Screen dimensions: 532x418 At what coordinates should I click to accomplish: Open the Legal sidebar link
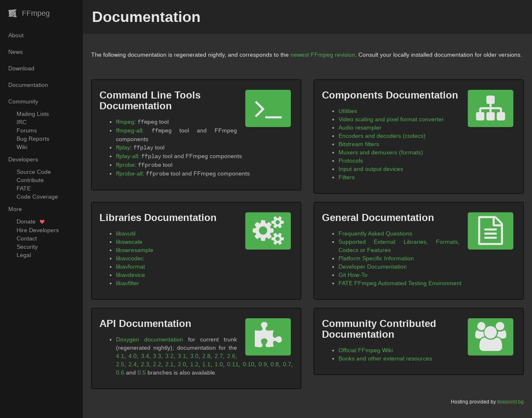tap(24, 255)
